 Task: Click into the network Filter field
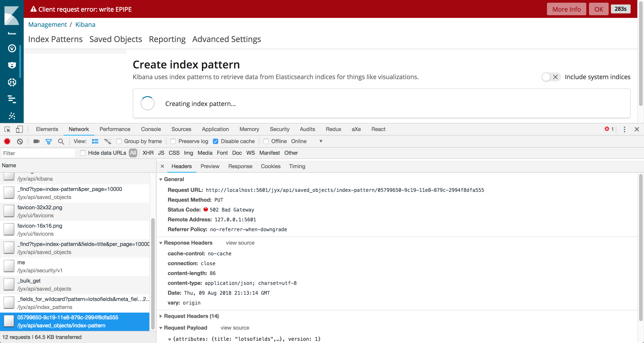(38, 153)
